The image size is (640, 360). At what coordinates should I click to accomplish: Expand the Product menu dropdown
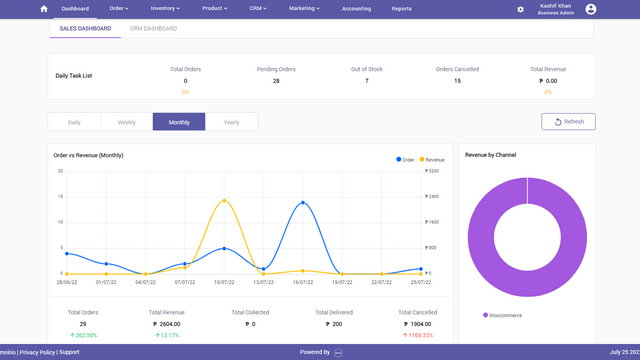(x=215, y=8)
